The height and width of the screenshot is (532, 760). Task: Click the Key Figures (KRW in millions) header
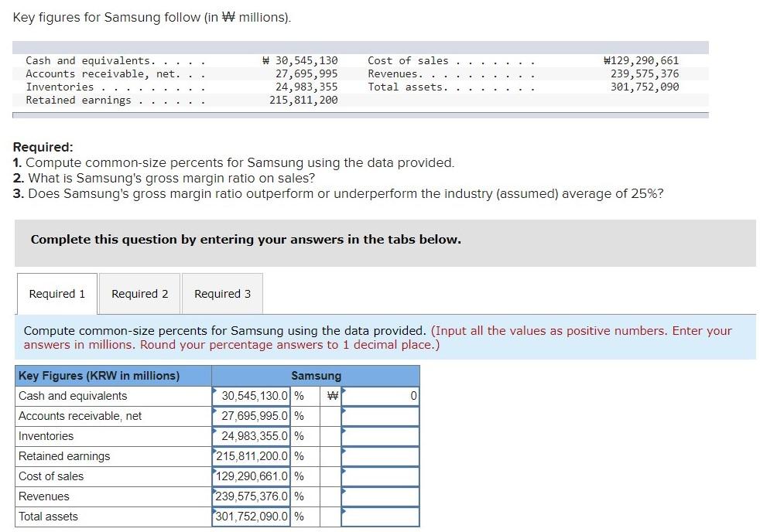[113, 376]
